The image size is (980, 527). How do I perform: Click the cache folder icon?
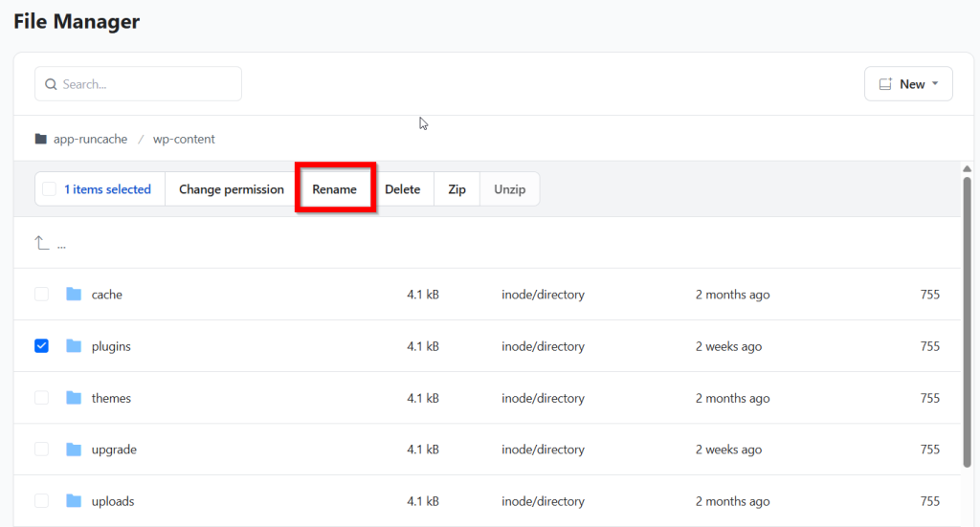(x=74, y=295)
